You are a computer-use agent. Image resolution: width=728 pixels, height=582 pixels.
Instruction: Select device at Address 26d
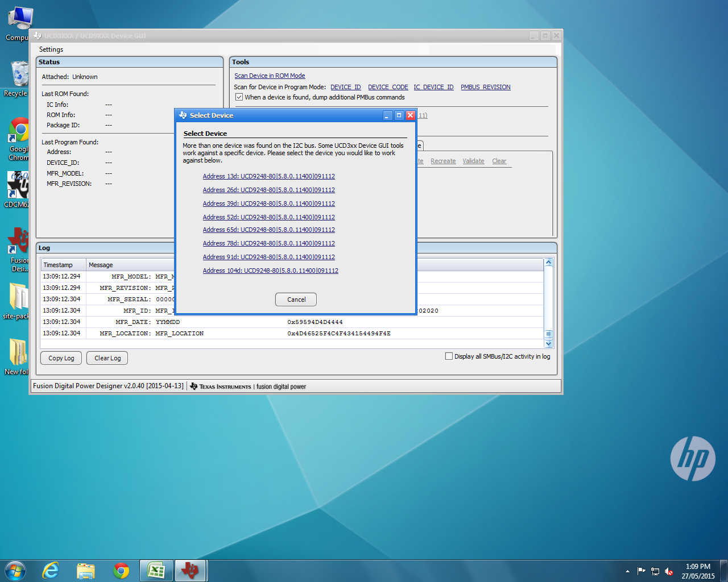point(268,190)
